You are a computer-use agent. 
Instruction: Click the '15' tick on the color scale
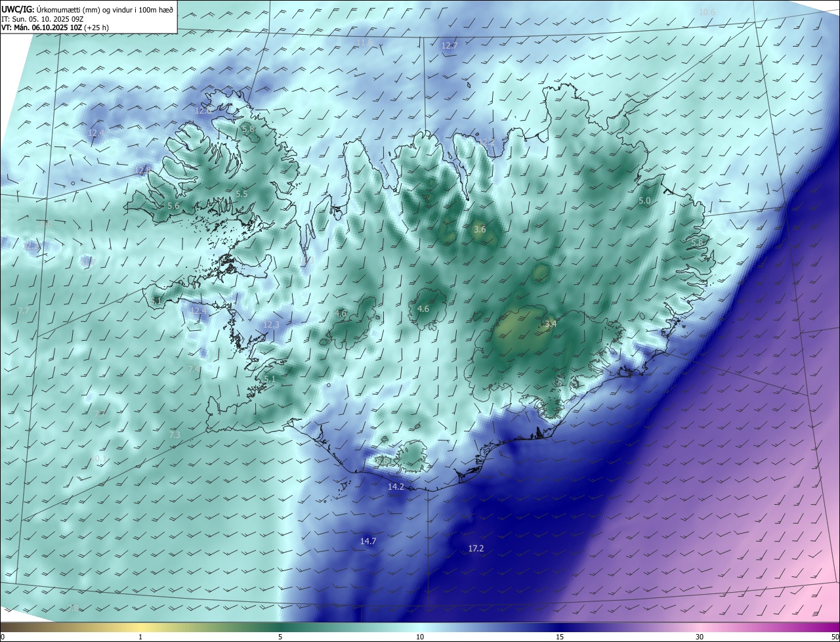[x=560, y=637]
